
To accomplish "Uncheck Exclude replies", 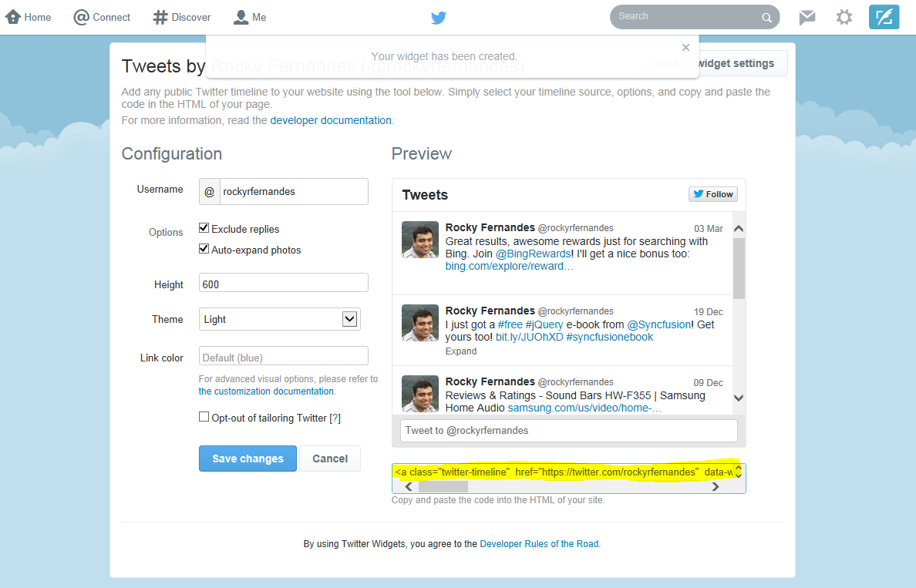I will pyautogui.click(x=204, y=228).
